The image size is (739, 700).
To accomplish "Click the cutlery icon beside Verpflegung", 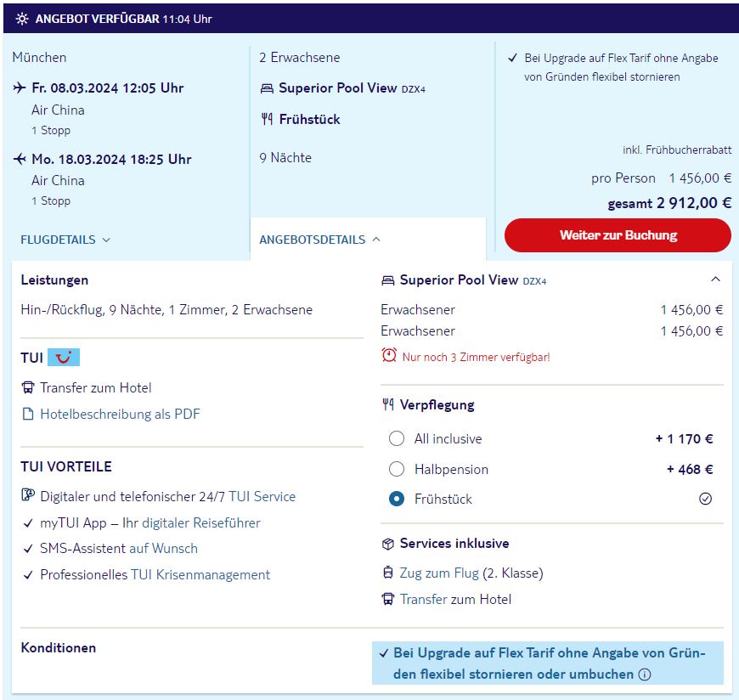I will coord(388,404).
